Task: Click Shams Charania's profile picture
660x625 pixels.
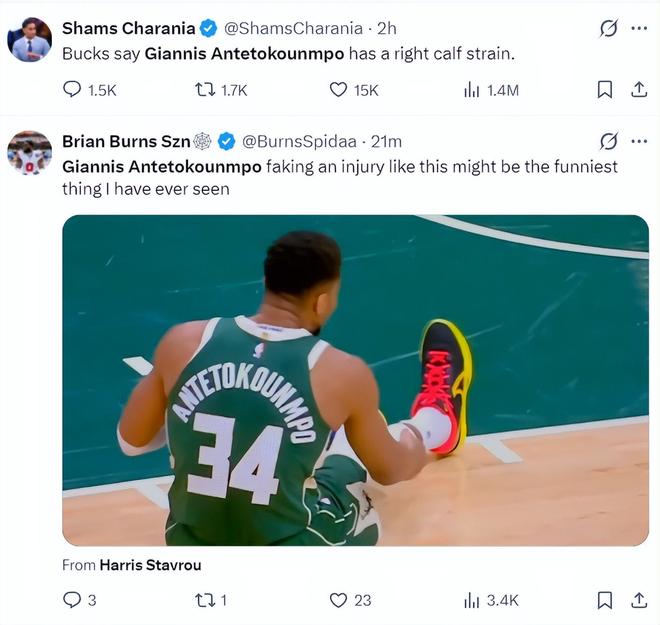Action: pos(29,40)
